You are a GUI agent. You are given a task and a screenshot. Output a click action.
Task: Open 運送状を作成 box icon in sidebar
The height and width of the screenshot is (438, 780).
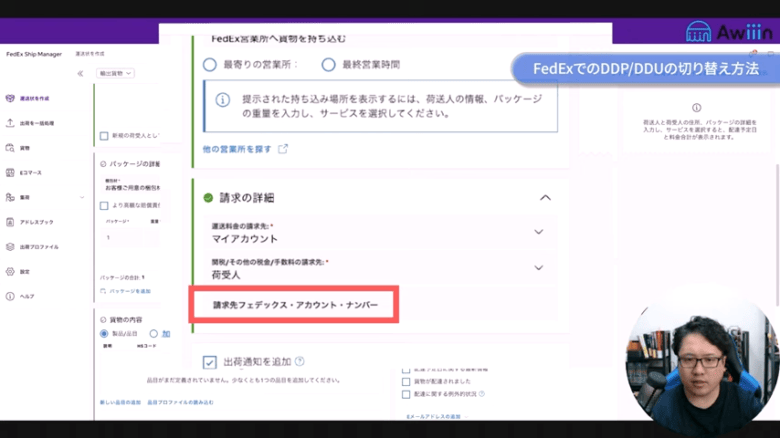(10, 98)
